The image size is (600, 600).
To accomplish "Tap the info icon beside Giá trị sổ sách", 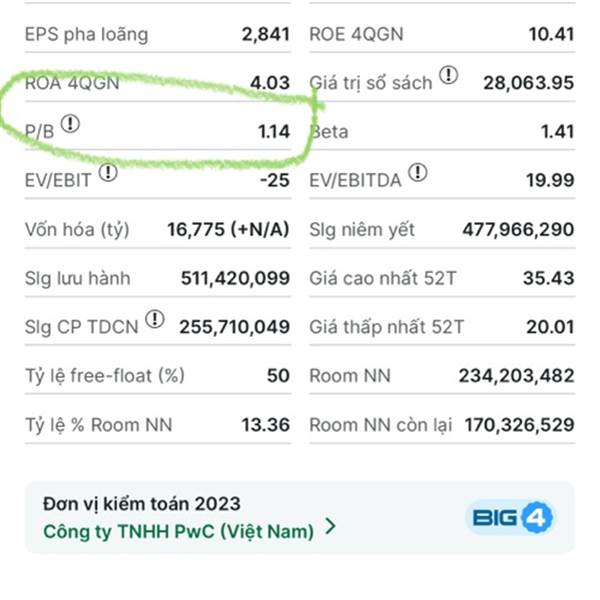I will 450,74.
